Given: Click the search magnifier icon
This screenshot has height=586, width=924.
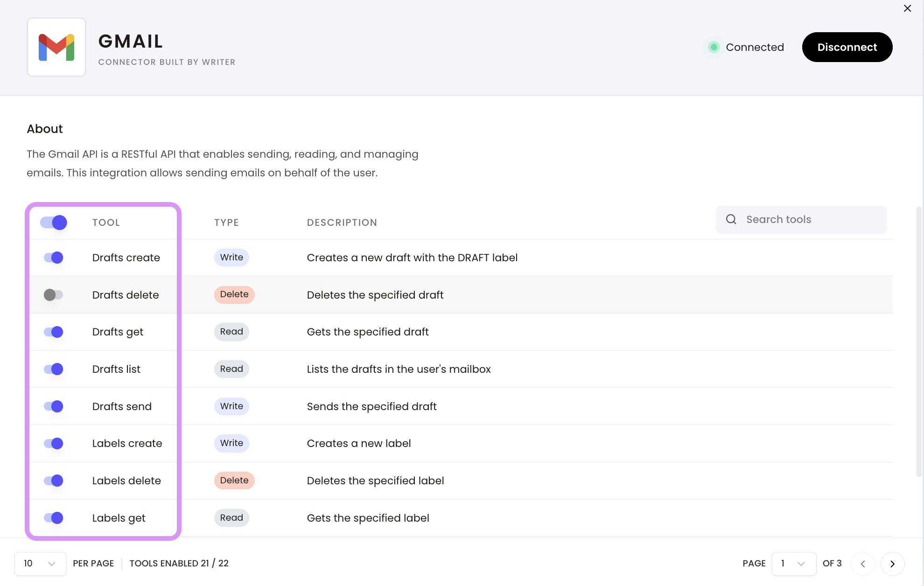Looking at the screenshot, I should point(731,219).
